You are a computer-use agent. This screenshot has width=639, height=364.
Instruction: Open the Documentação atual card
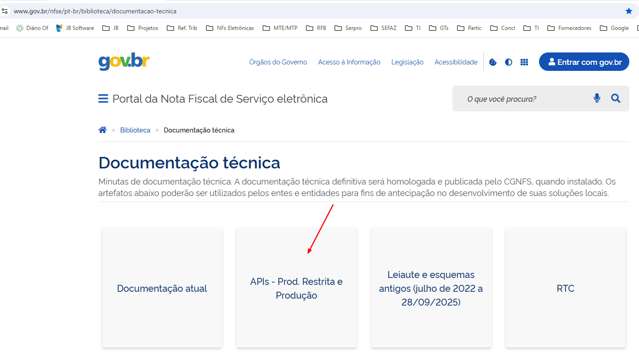162,288
